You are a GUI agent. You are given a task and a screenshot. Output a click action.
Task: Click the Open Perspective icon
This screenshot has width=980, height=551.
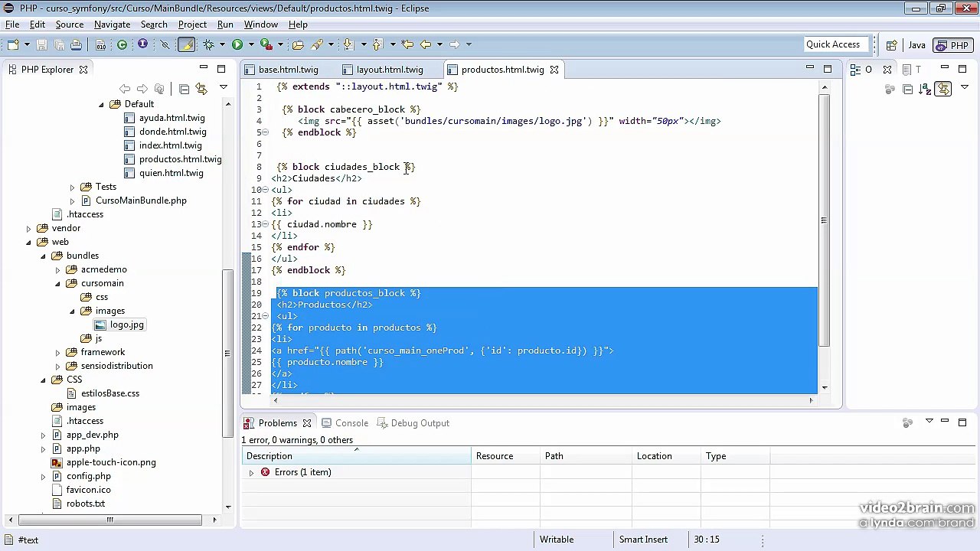click(x=891, y=45)
